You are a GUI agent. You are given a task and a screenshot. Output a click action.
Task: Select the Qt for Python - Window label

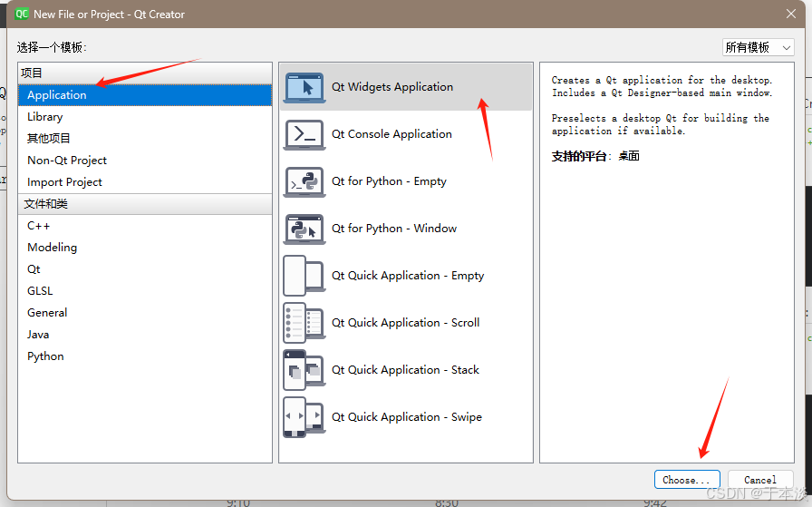click(x=394, y=229)
